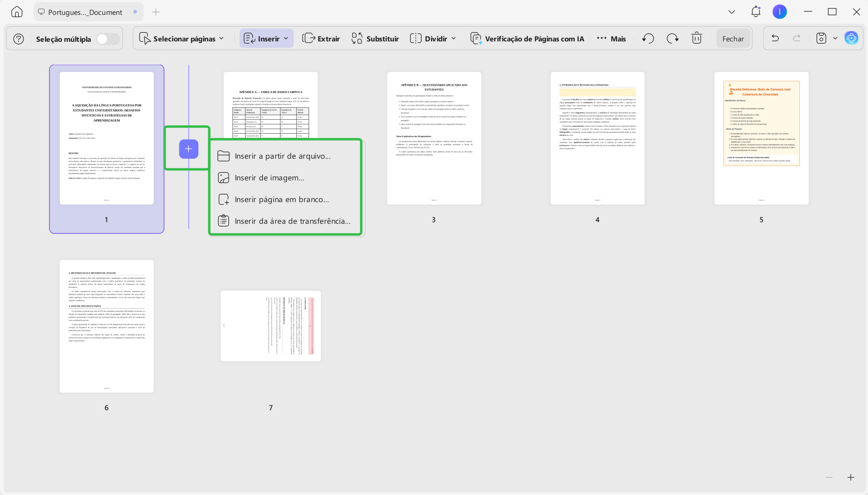
Task: Redo the last action
Action: tap(796, 39)
